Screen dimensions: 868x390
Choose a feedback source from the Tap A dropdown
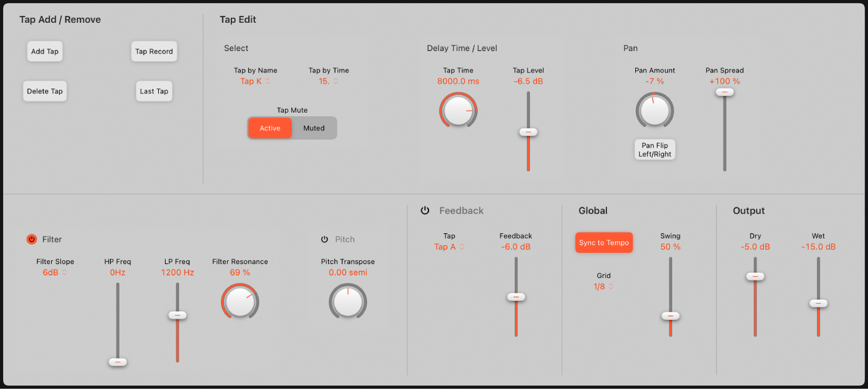pos(449,246)
